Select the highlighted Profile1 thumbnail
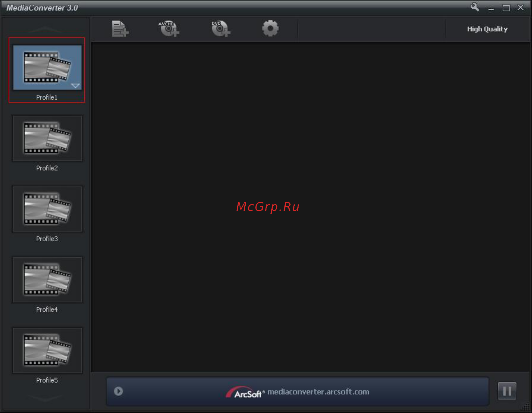The width and height of the screenshot is (532, 413). (47, 68)
